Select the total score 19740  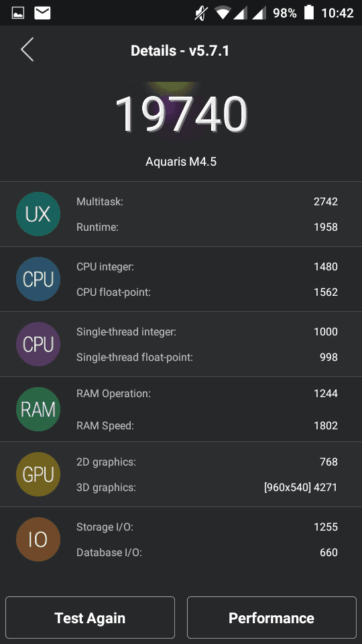pyautogui.click(x=181, y=114)
